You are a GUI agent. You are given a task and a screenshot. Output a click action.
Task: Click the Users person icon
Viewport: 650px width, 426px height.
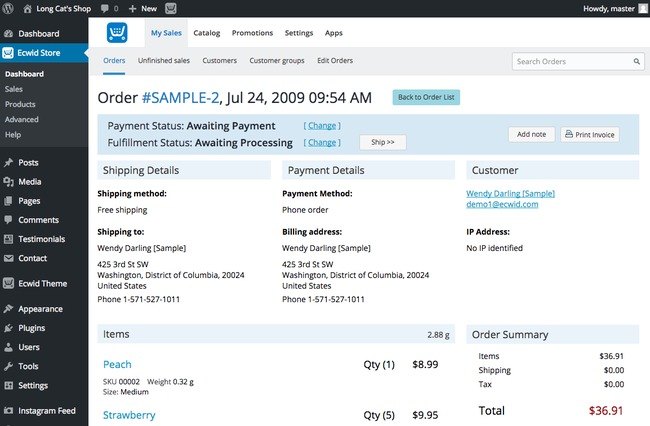pyautogui.click(x=8, y=347)
